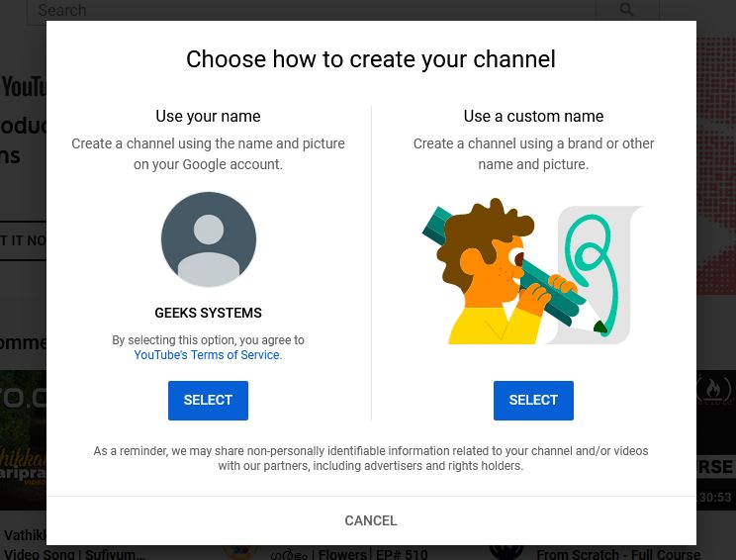
Task: Cancel the channel creation dialog
Action: 371,520
